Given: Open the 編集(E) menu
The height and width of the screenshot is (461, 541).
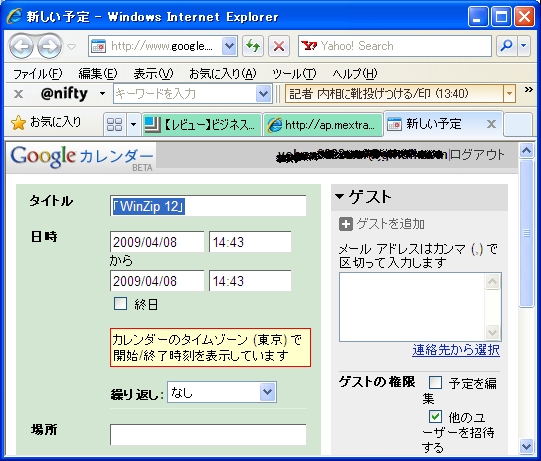Looking at the screenshot, I should click(x=98, y=73).
